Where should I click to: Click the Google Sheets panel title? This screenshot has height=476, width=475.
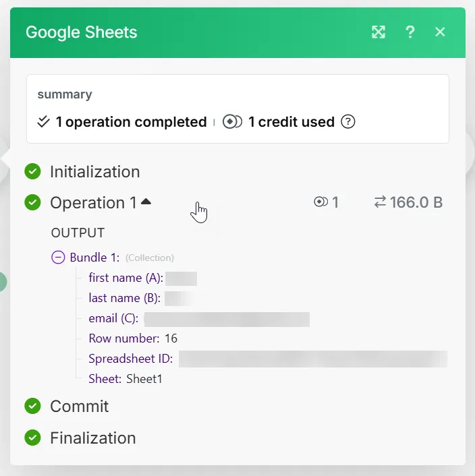82,32
